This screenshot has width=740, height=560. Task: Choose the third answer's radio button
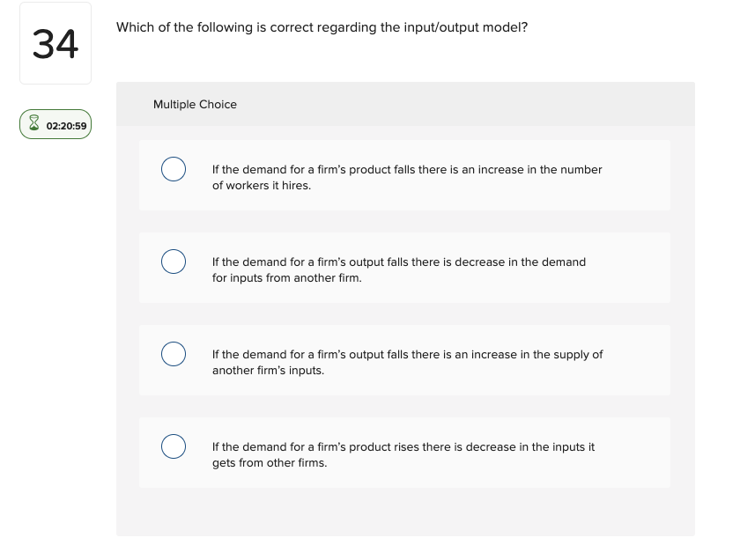coord(174,353)
